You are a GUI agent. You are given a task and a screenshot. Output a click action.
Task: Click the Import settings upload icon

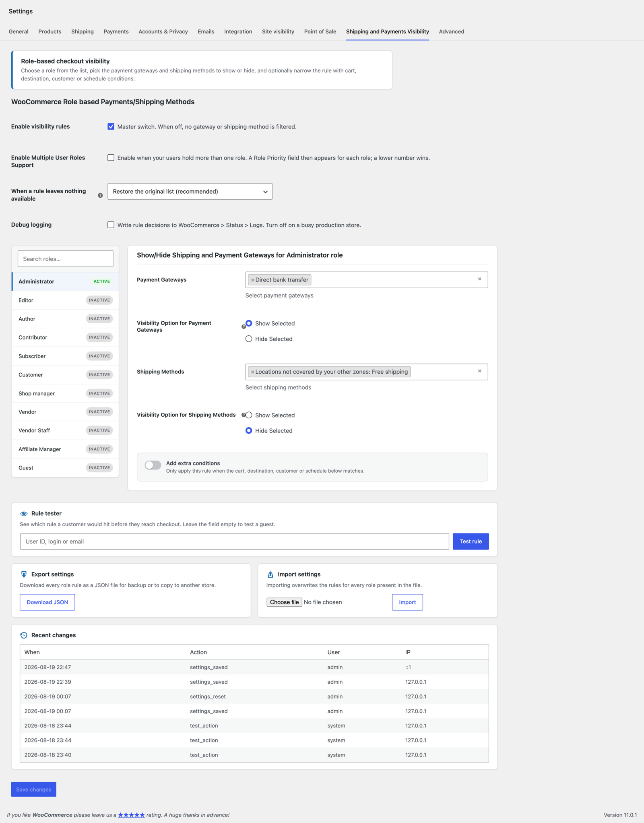(270, 574)
